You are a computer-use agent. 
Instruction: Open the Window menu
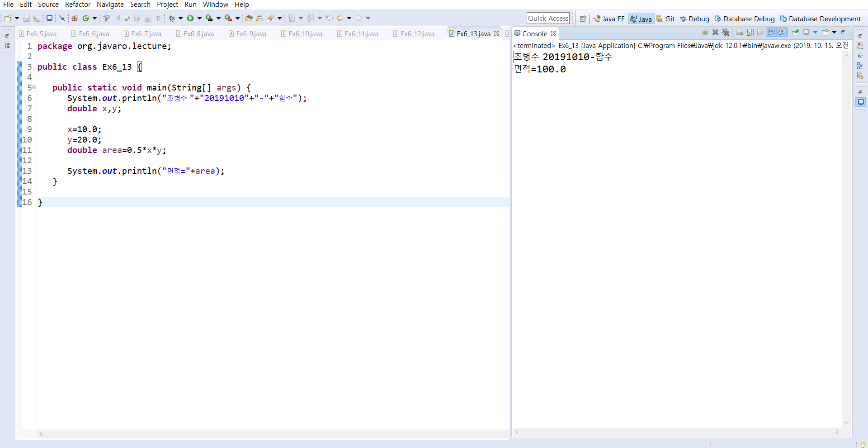tap(216, 5)
